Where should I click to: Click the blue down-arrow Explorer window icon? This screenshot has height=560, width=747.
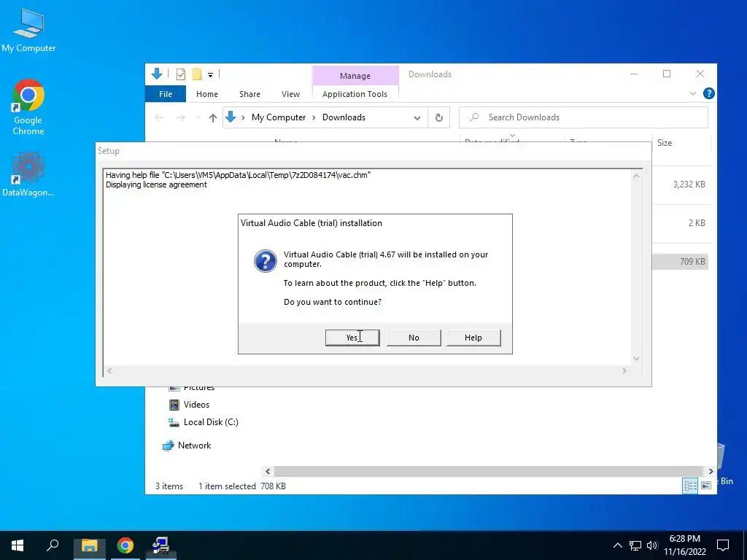click(x=157, y=74)
